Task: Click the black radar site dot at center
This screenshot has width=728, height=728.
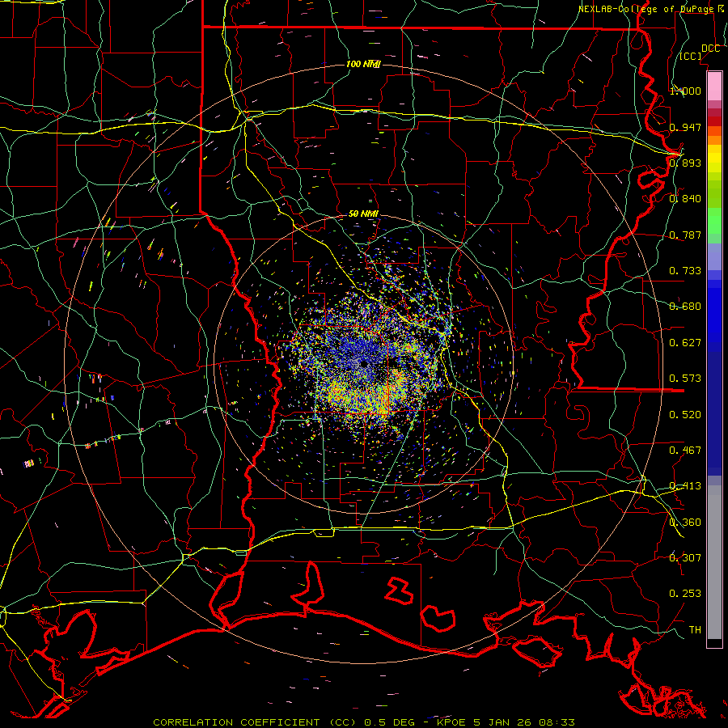Action: click(x=364, y=364)
